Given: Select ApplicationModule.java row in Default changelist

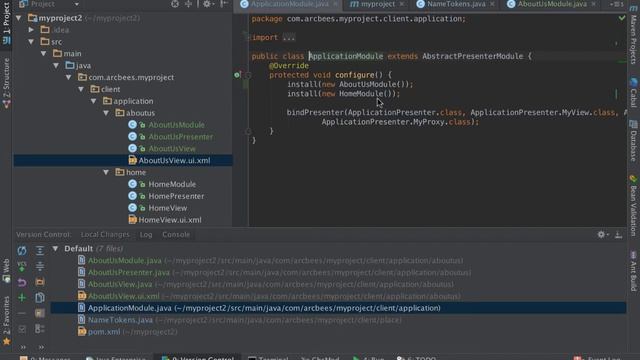Looking at the screenshot, I should 338,308.
